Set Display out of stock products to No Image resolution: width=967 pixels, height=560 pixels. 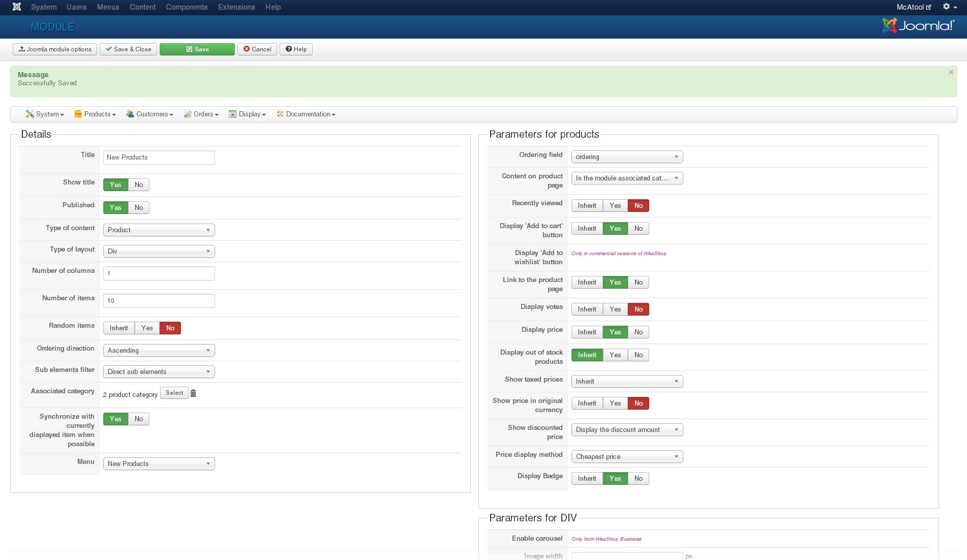tap(639, 355)
